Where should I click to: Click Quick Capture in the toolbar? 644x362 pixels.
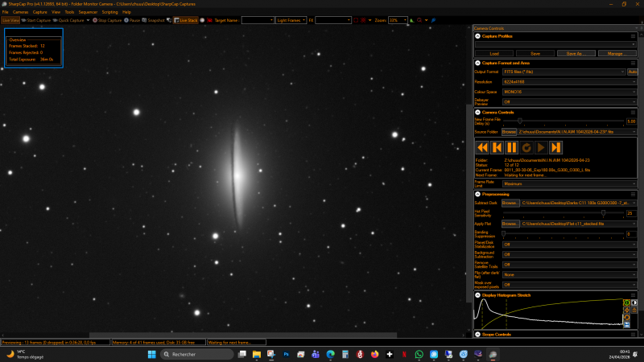point(68,20)
